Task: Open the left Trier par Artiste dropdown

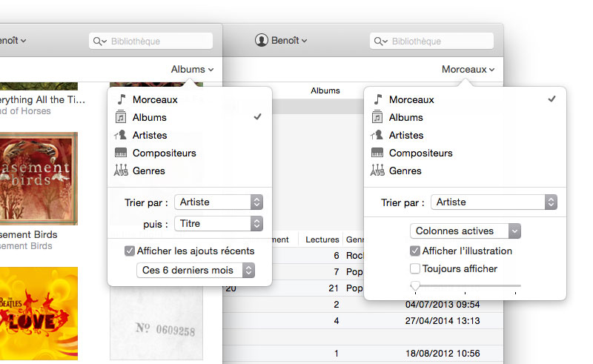Action: pyautogui.click(x=219, y=202)
